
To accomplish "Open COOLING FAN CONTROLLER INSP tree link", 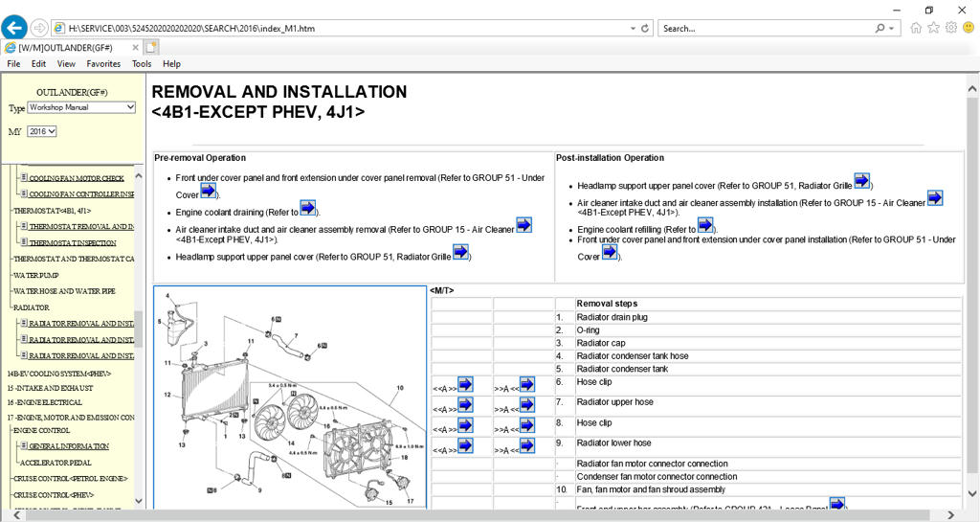I will click(81, 194).
